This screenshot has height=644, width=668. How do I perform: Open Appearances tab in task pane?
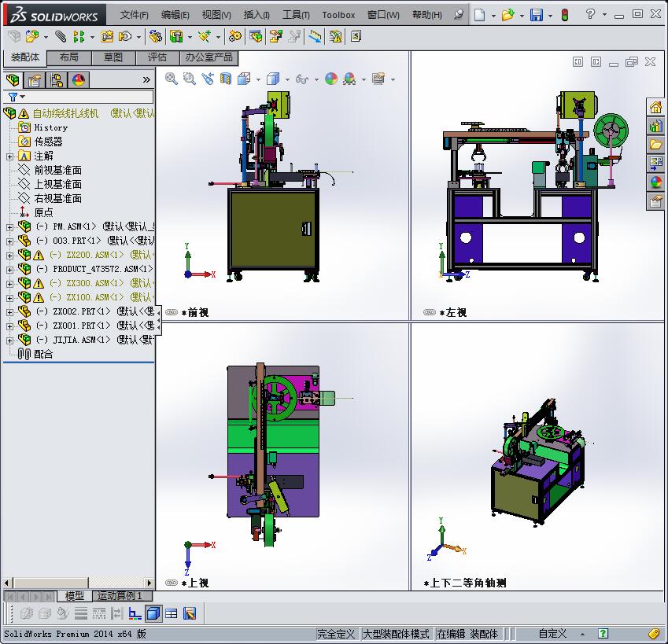[x=655, y=182]
